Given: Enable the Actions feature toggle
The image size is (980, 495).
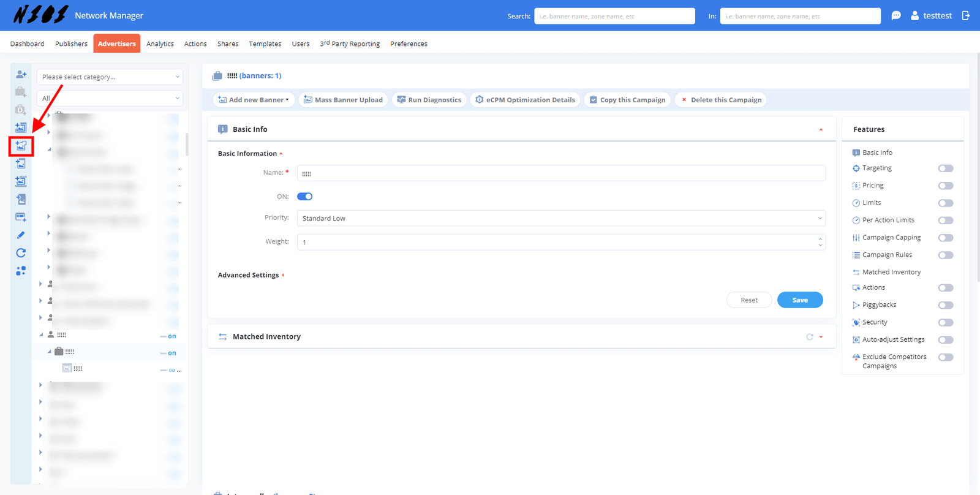Looking at the screenshot, I should click(946, 288).
